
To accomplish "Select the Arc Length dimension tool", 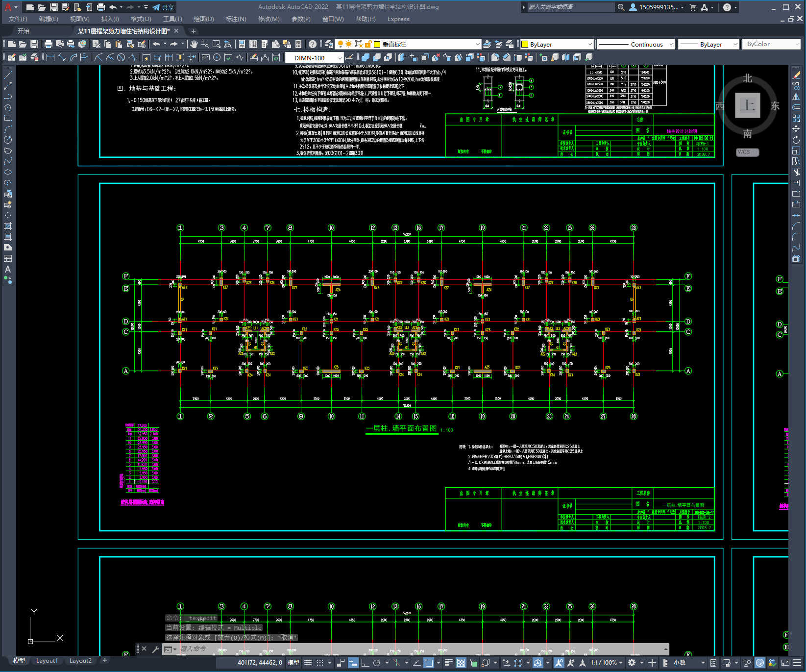I will (73, 57).
